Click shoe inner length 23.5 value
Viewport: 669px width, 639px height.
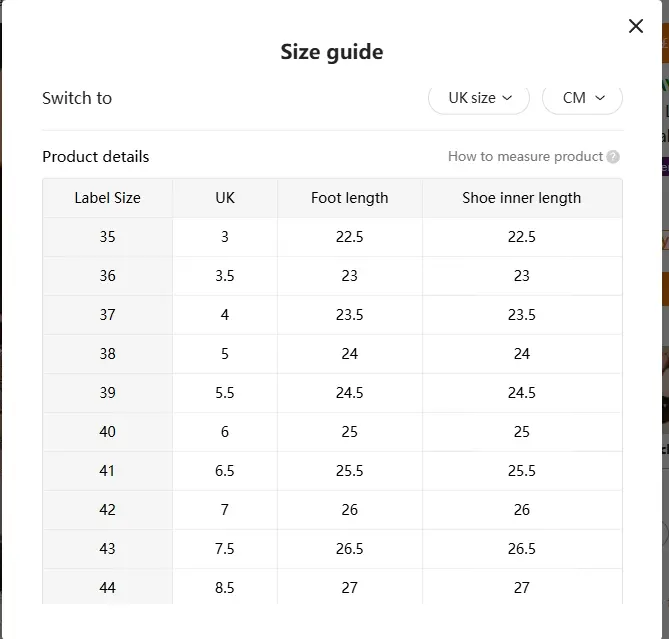(x=522, y=315)
